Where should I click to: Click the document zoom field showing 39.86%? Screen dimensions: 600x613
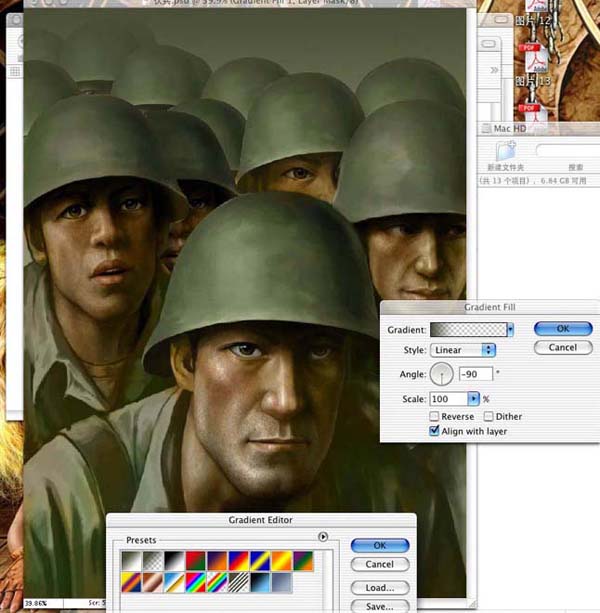coord(43,603)
